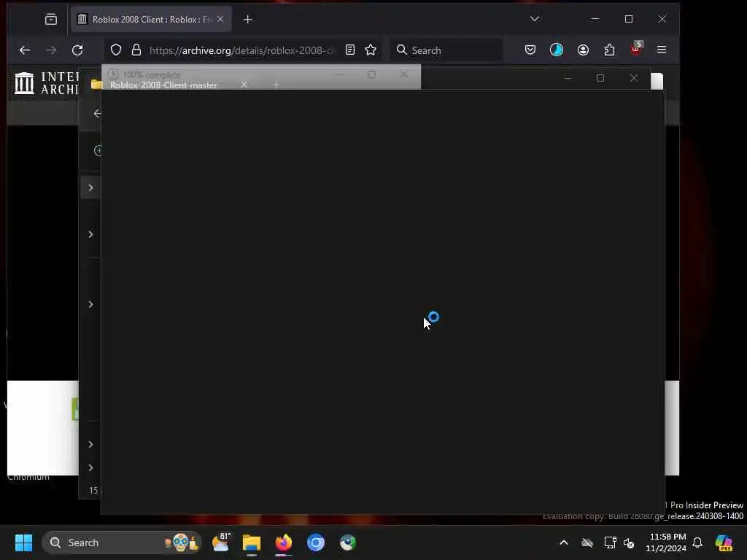747x560 pixels.
Task: Click the taskbar Search box
Action: (x=122, y=542)
